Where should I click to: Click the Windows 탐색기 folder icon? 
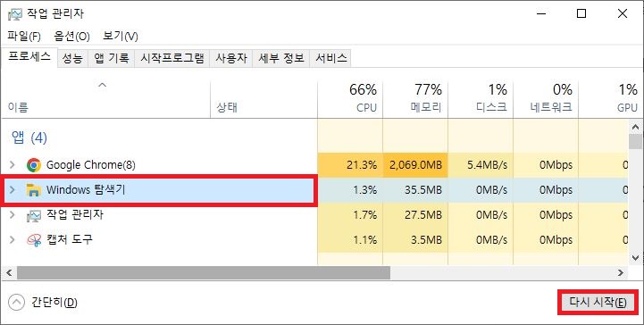pos(33,189)
